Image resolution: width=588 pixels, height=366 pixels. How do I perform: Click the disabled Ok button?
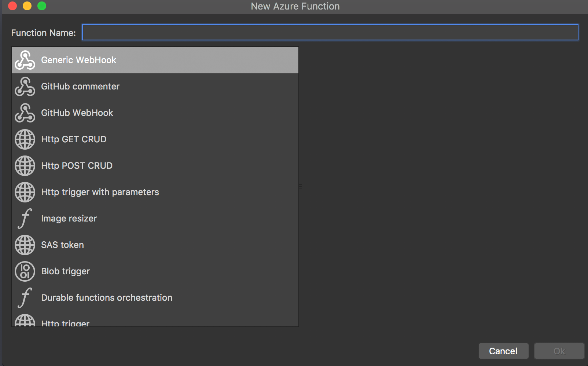click(x=559, y=351)
